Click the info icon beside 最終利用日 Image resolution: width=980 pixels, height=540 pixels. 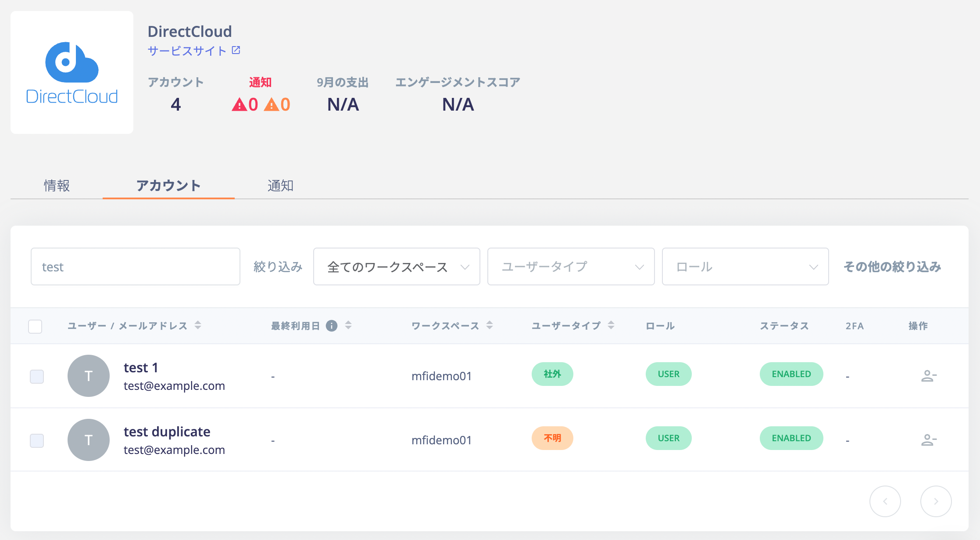click(x=332, y=325)
